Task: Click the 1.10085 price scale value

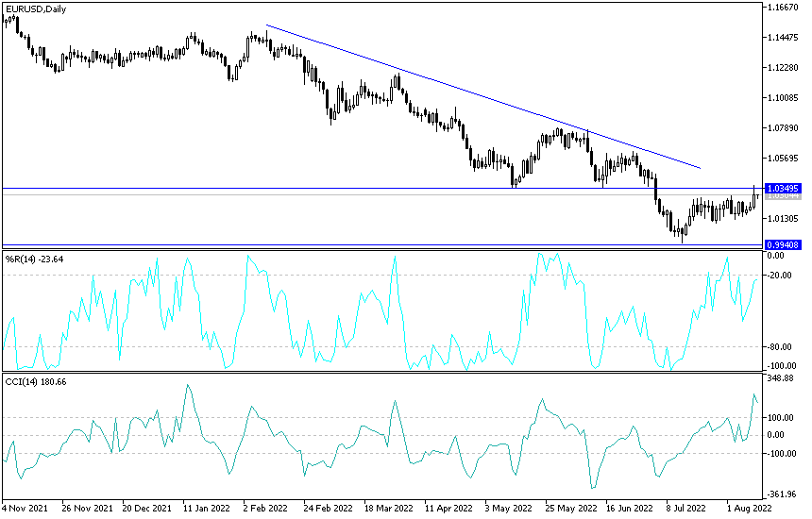Action: (x=784, y=98)
